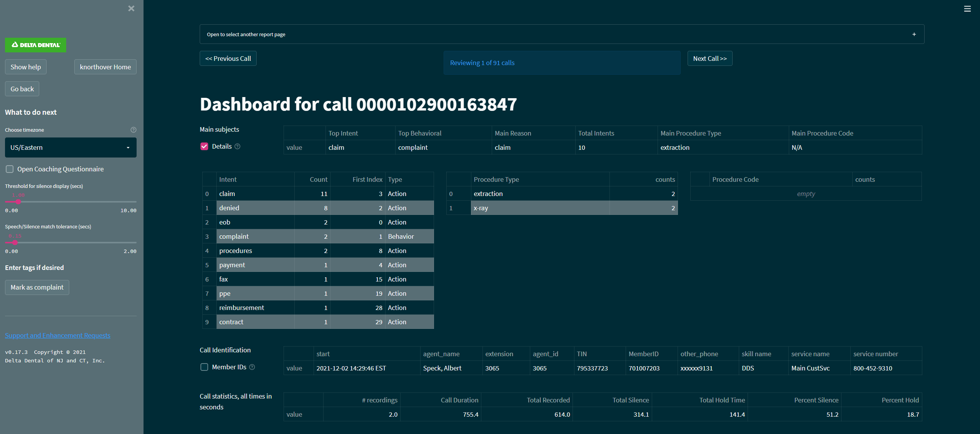Click the silence display threshold slider handle
Viewport: 980px width, 434px height.
(18, 201)
